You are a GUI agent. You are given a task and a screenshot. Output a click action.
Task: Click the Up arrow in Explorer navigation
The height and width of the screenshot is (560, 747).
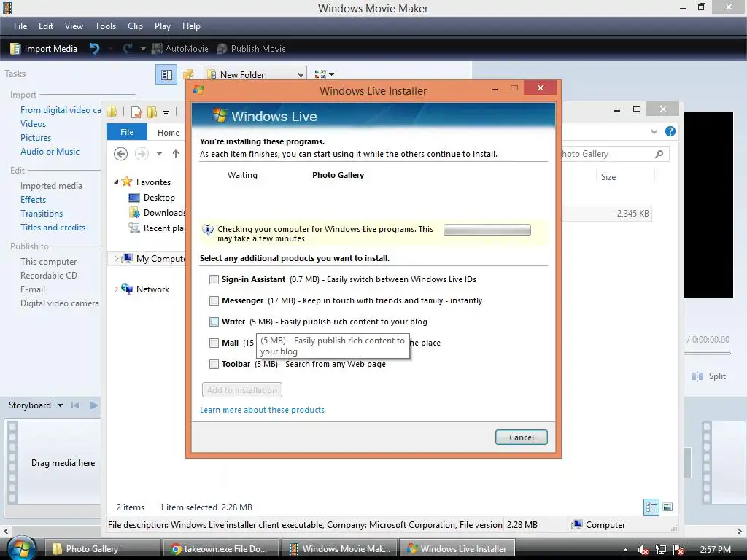tap(176, 154)
